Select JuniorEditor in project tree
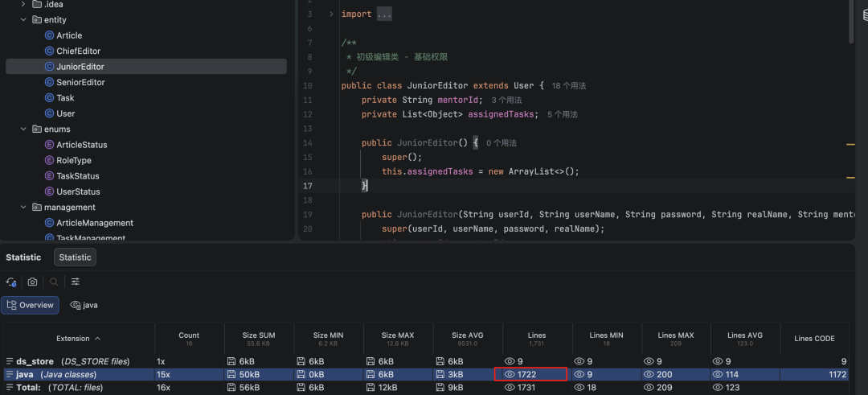This screenshot has height=395, width=868. click(x=146, y=67)
